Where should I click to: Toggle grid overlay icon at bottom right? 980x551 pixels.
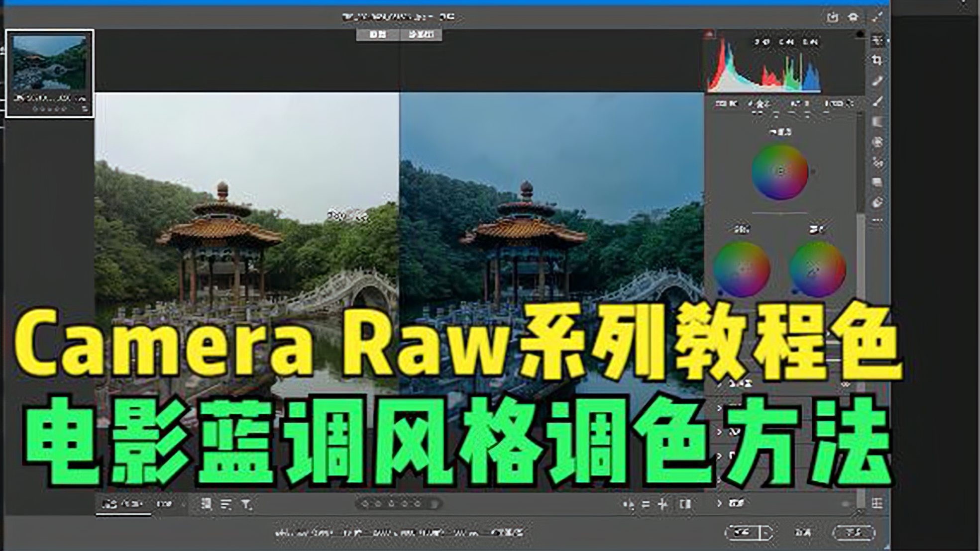(877, 503)
